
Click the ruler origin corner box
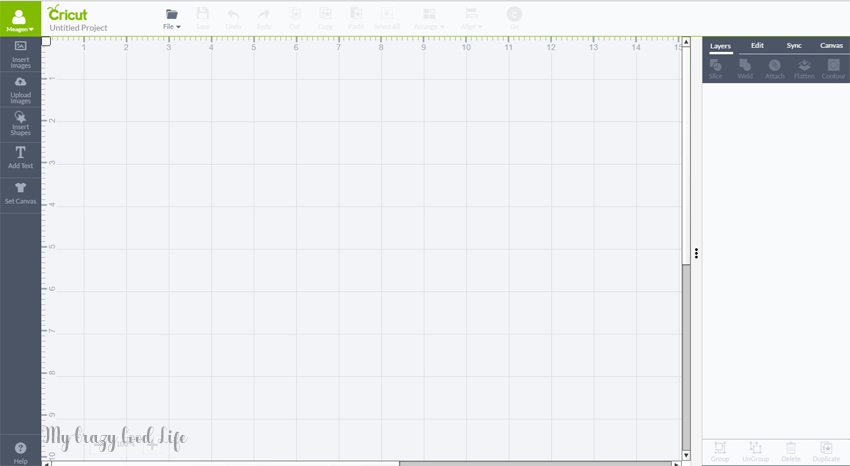click(x=46, y=41)
